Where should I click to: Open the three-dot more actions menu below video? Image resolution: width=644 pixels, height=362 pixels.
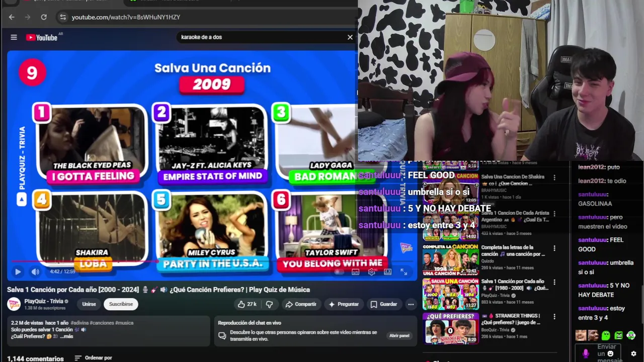[411, 304]
